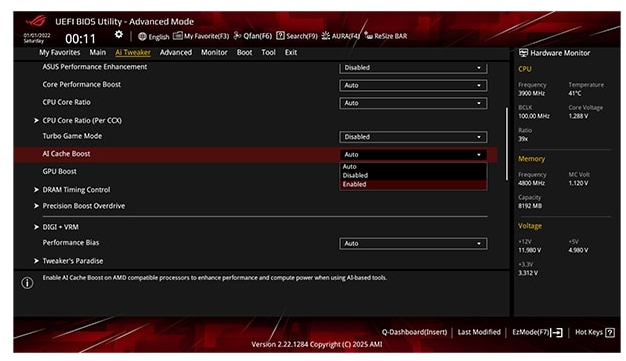Viewport: 626px width, 361px height.
Task: Choose Enabled in AI Cache Boost list
Action: (x=413, y=184)
